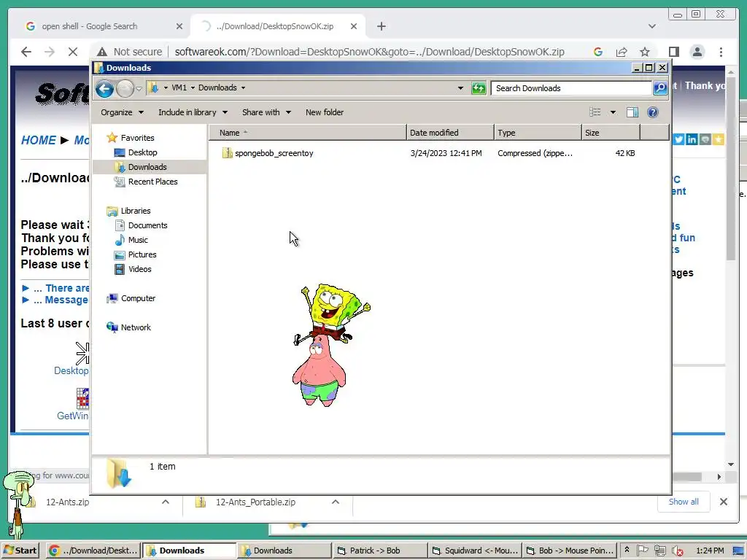Open Chrome profile avatar
747x560 pixels.
coord(697,52)
